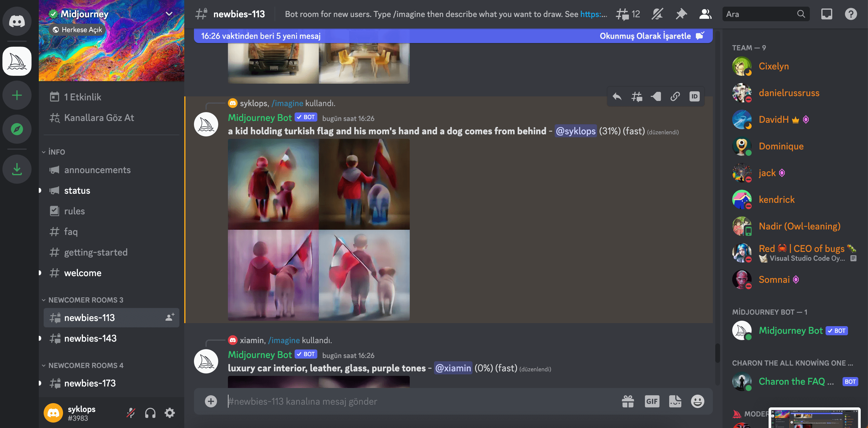Toggle microphone mute in user panel

tap(131, 413)
